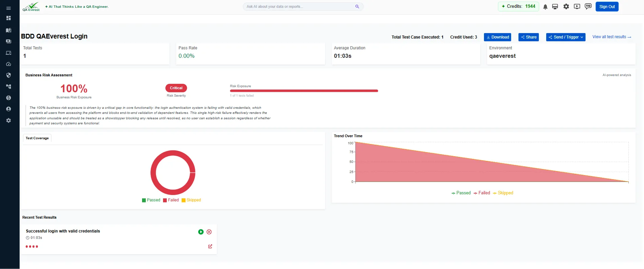Click the Download button
Screen dimensions: 644x269
(x=498, y=37)
